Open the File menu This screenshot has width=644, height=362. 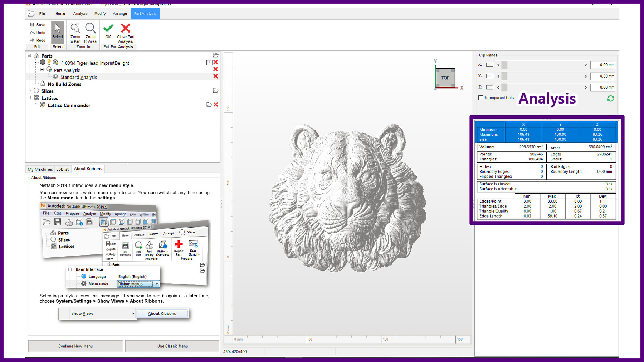pyautogui.click(x=42, y=14)
